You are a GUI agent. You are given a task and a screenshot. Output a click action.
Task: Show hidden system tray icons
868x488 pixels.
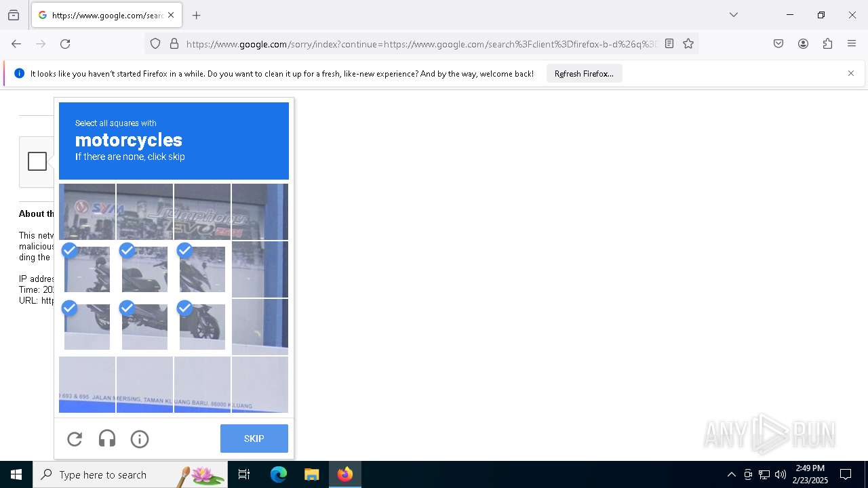[731, 474]
